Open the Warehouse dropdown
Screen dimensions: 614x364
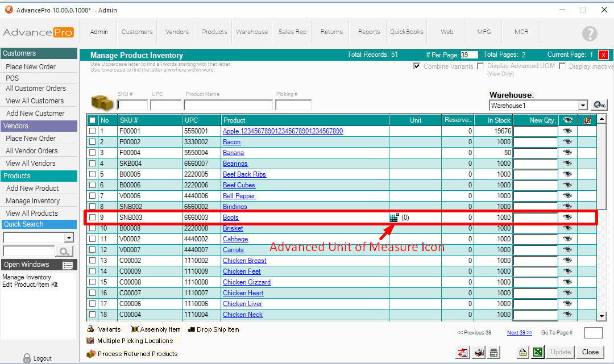click(x=582, y=106)
